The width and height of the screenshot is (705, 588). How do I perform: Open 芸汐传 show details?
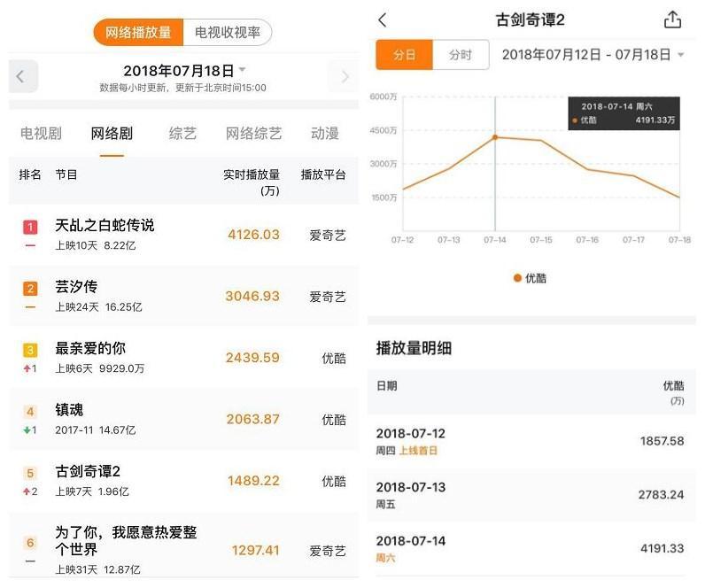[184, 296]
